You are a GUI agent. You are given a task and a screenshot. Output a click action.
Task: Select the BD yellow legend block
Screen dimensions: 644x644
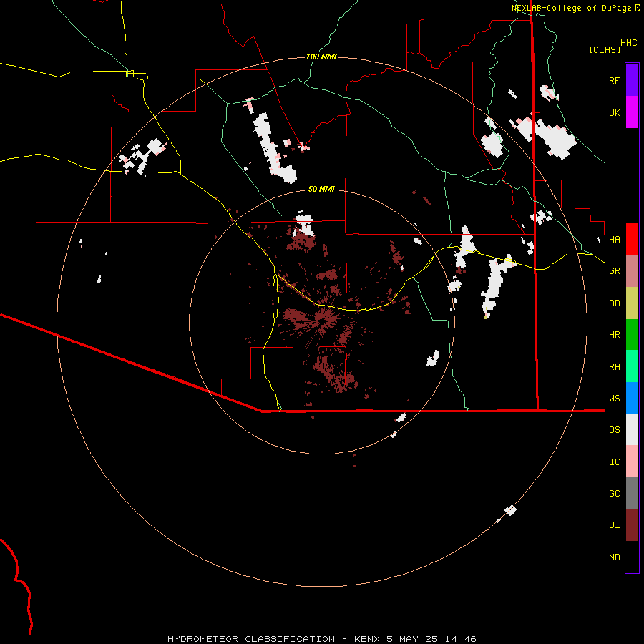pyautogui.click(x=632, y=303)
